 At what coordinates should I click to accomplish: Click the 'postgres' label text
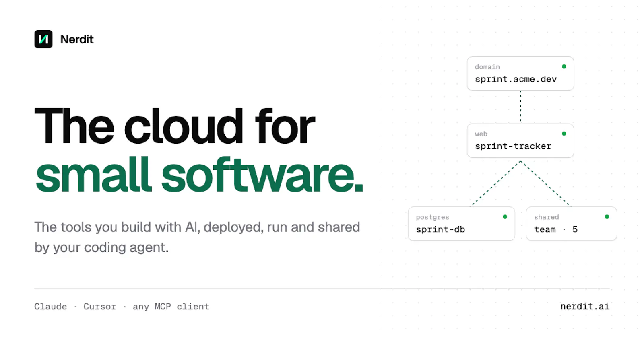[432, 217]
